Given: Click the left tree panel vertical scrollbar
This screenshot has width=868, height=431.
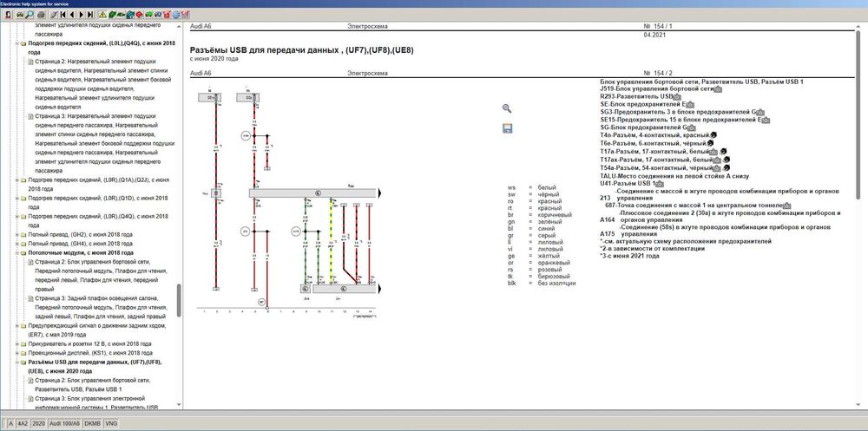Looking at the screenshot, I should 179,216.
